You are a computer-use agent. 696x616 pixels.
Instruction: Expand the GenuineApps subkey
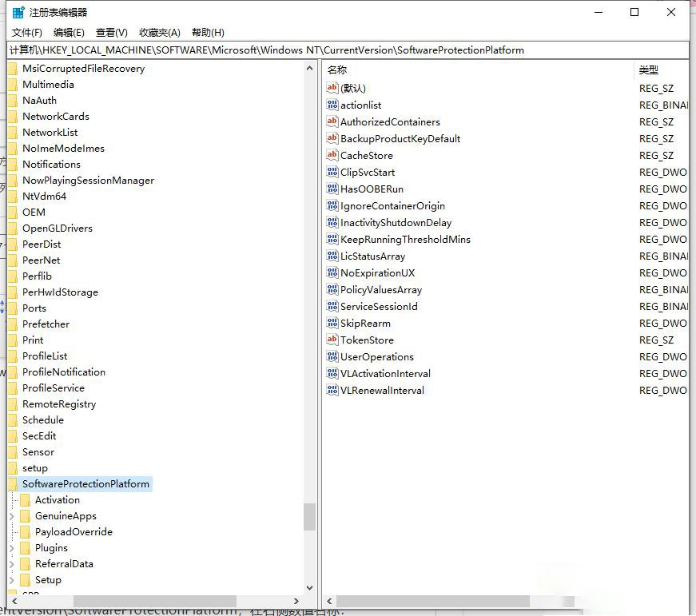(x=11, y=516)
